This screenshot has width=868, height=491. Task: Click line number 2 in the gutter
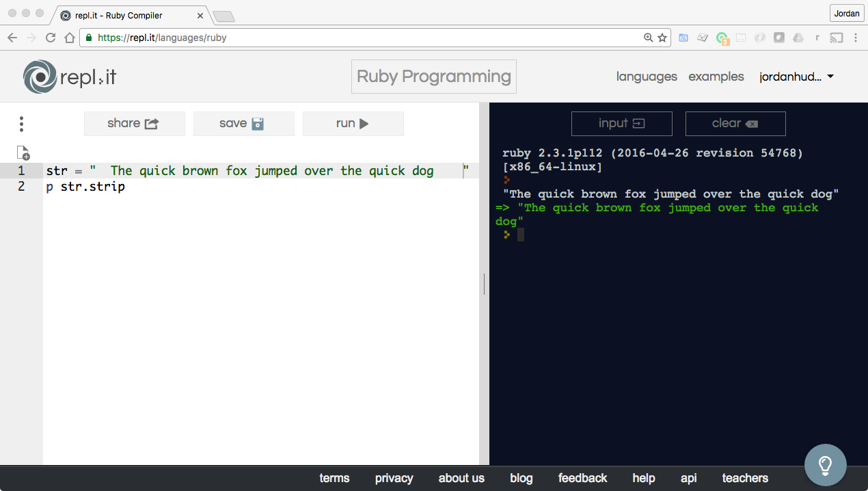point(21,186)
